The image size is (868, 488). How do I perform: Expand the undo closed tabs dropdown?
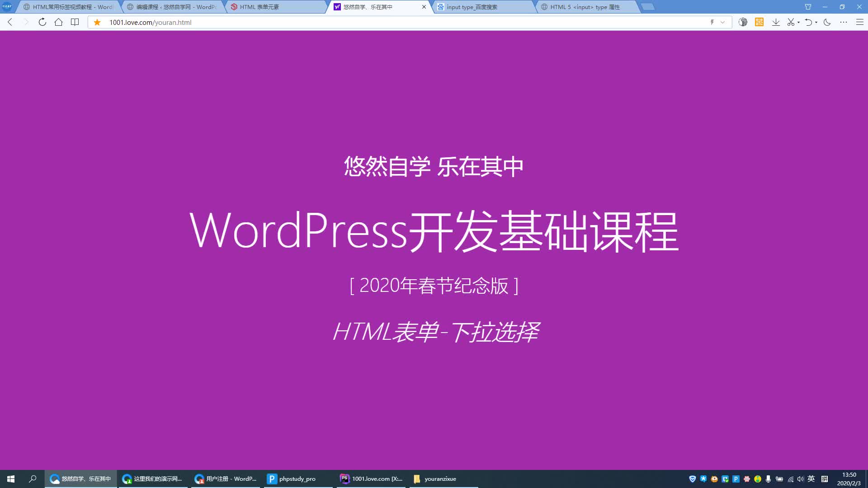coord(816,23)
